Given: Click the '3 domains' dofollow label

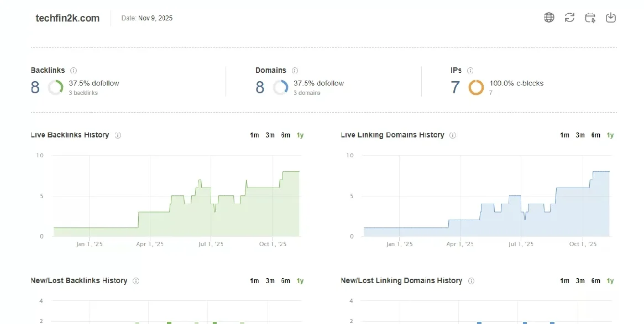Looking at the screenshot, I should [307, 93].
